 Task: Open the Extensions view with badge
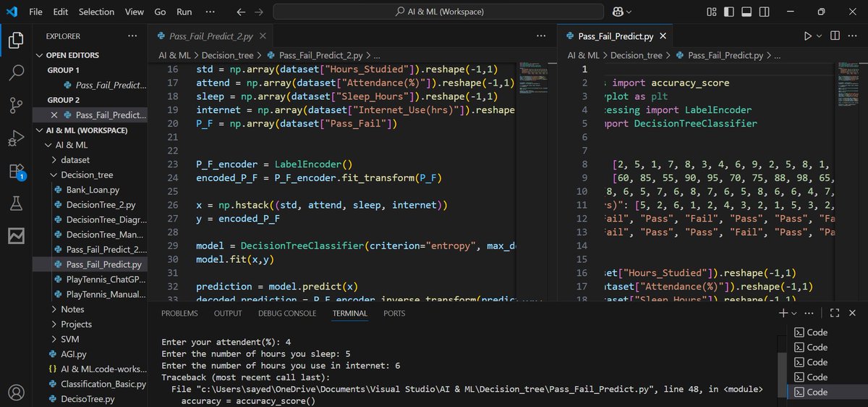point(16,171)
